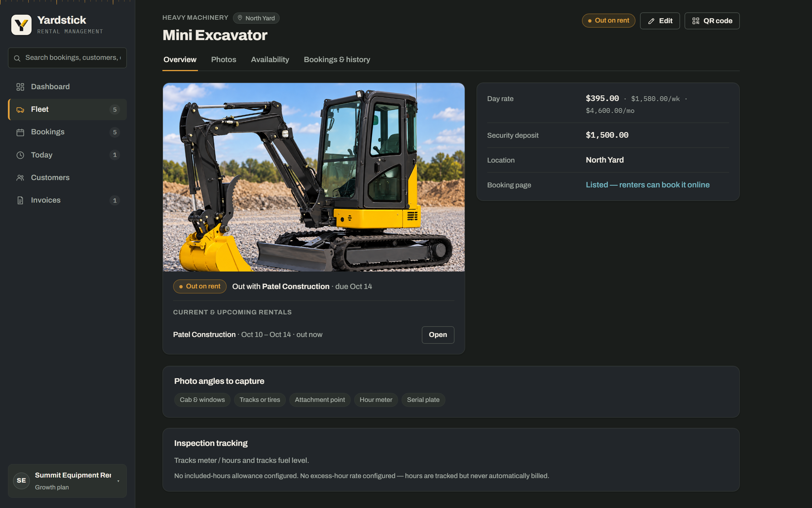Click the Dashboard grid icon
Viewport: 812px width, 508px height.
[x=20, y=87]
